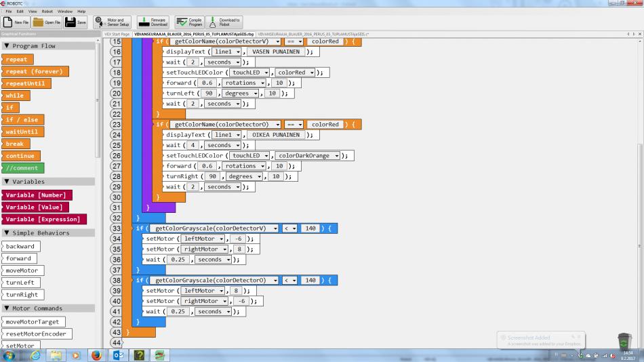Open Outlook from the taskbar
The height and width of the screenshot is (362, 644).
118,355
